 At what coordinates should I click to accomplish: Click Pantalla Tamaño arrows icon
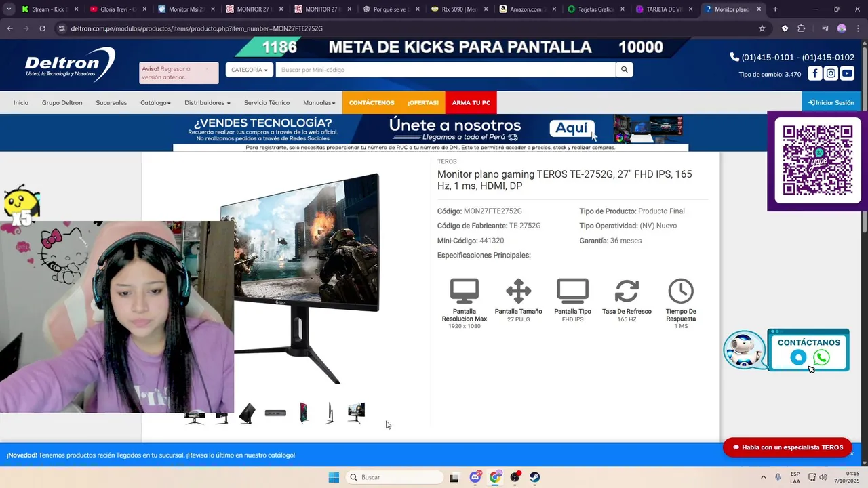pos(519,291)
